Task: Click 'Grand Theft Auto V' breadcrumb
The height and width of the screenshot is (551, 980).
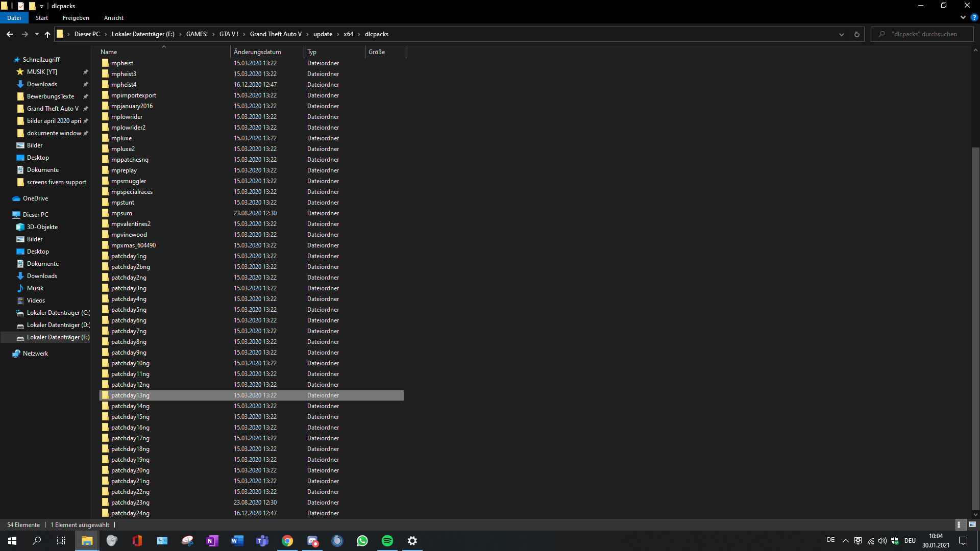Action: tap(276, 34)
